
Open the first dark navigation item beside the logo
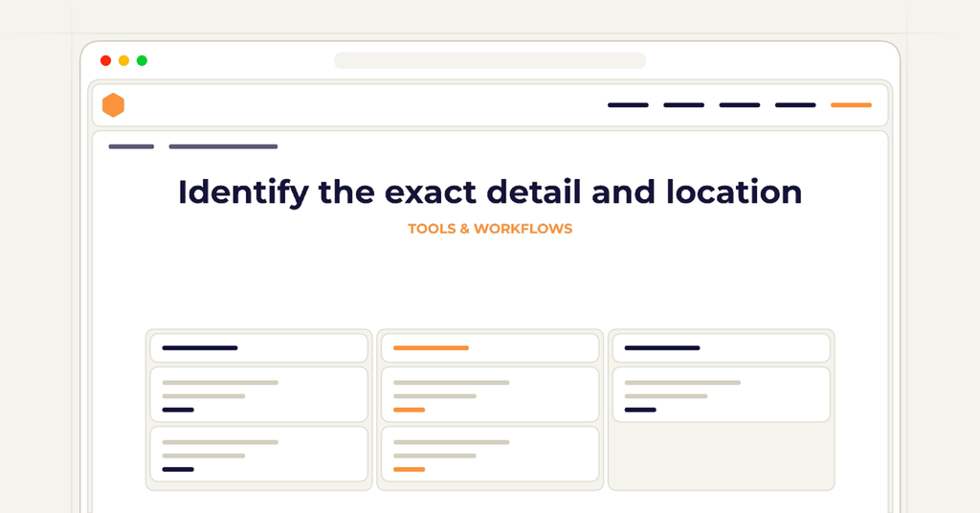point(628,105)
